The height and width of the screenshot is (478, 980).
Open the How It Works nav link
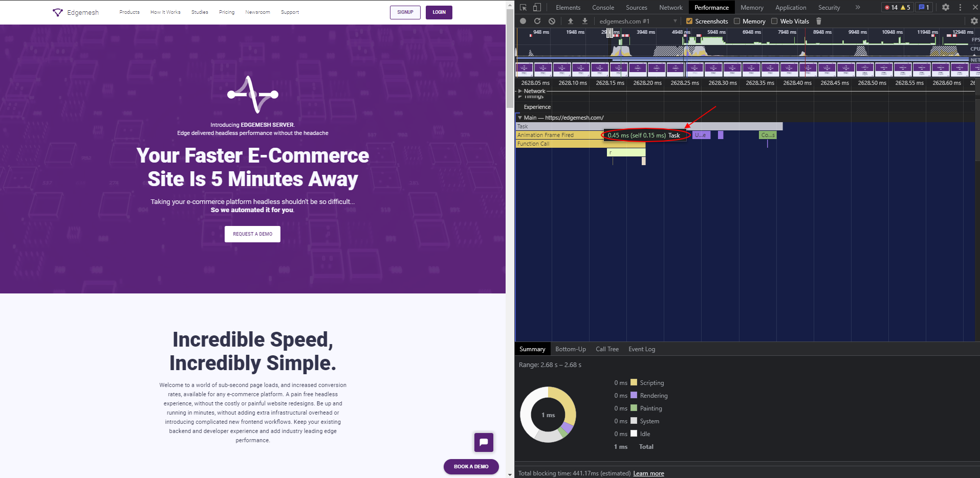tap(165, 12)
